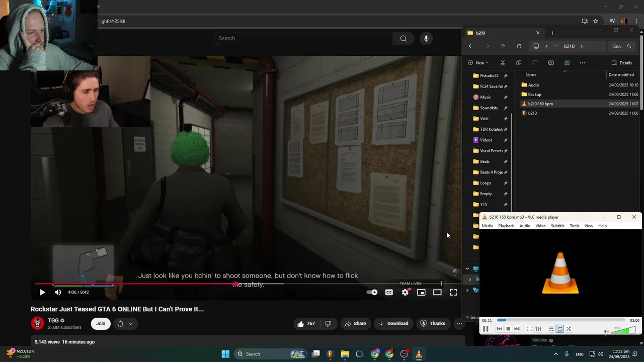Focus the YouTube search field
Screen dimensions: 644x362
click(x=303, y=38)
